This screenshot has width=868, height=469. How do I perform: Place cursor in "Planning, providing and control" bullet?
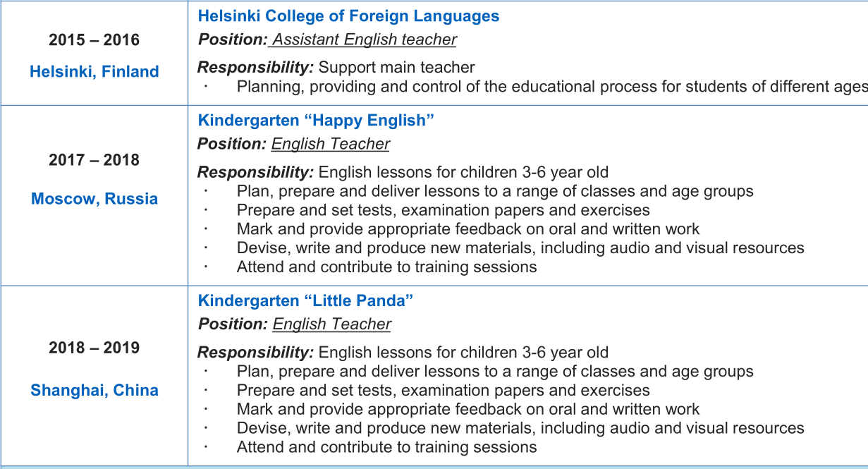click(550, 87)
